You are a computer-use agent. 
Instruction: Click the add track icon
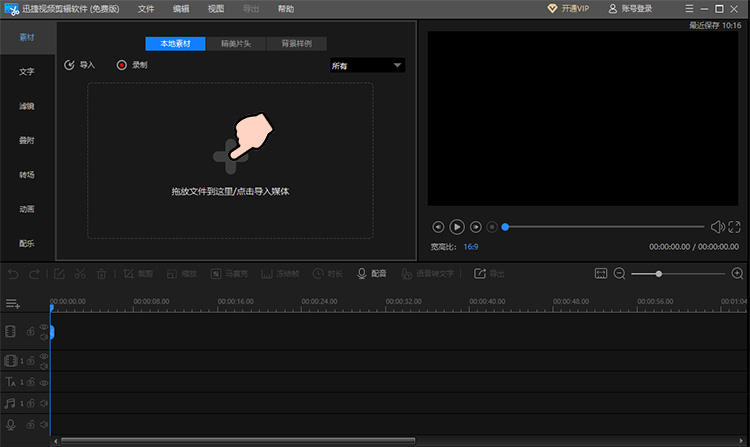12,304
